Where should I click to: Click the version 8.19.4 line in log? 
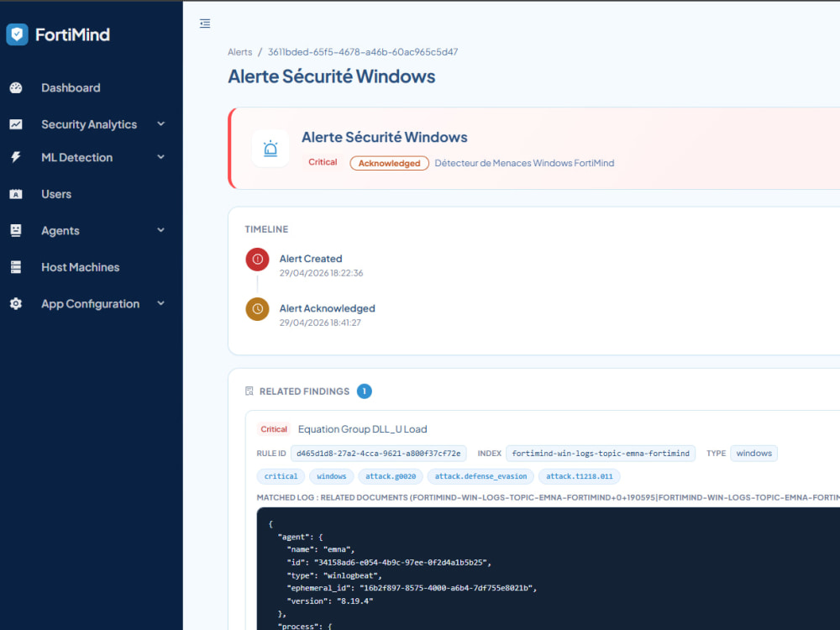(329, 601)
